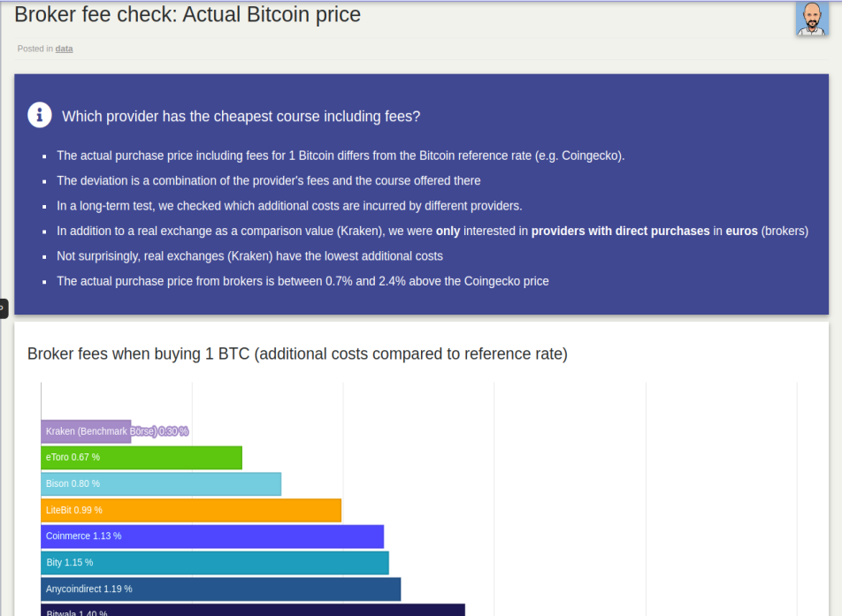The height and width of the screenshot is (616, 842).
Task: Select the dark Bitwala 1.40 % bar
Action: (253, 610)
